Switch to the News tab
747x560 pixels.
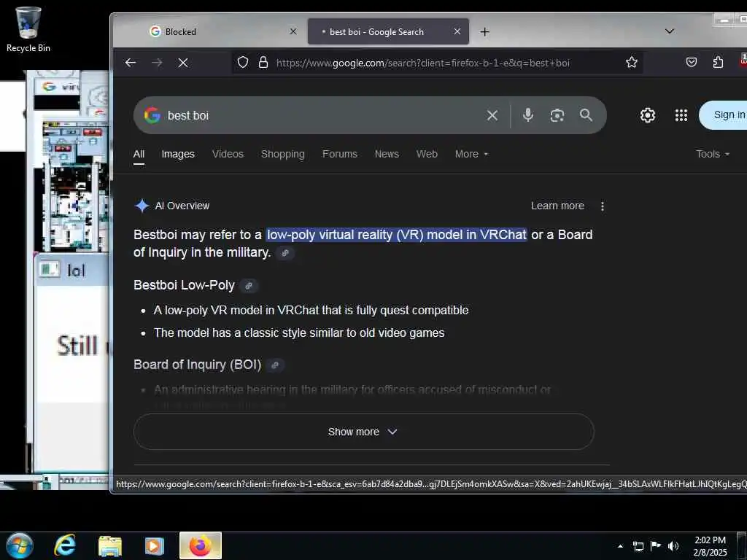click(x=387, y=154)
